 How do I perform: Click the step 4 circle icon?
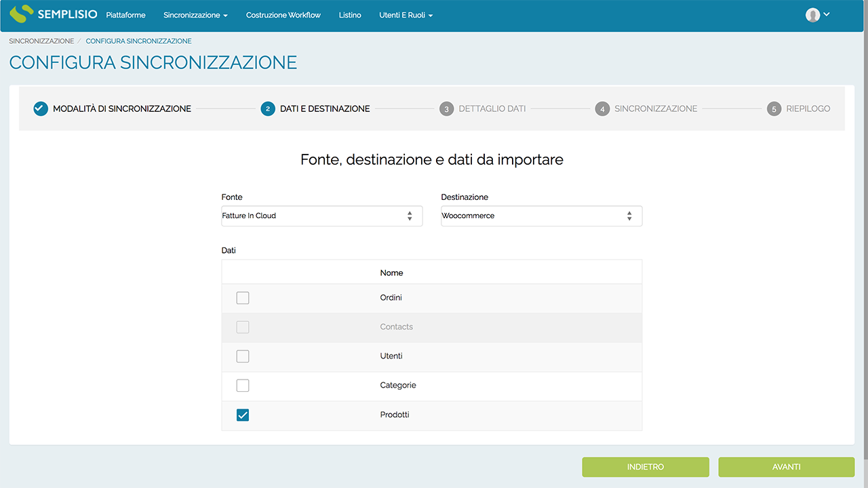click(602, 108)
